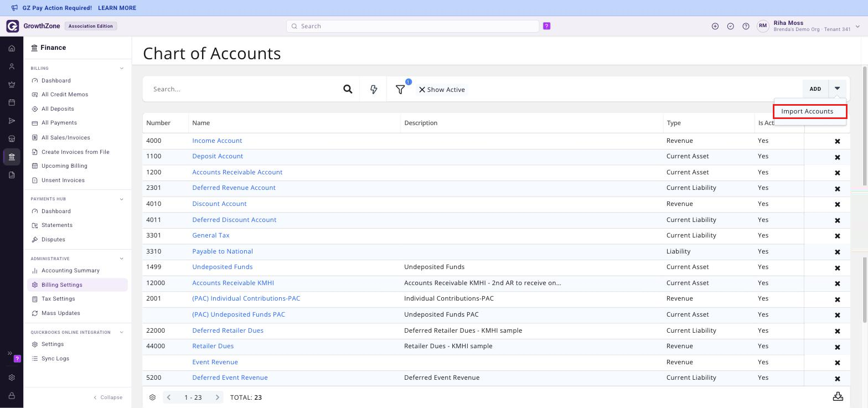Open the Reports icon in left rail

coord(12,175)
